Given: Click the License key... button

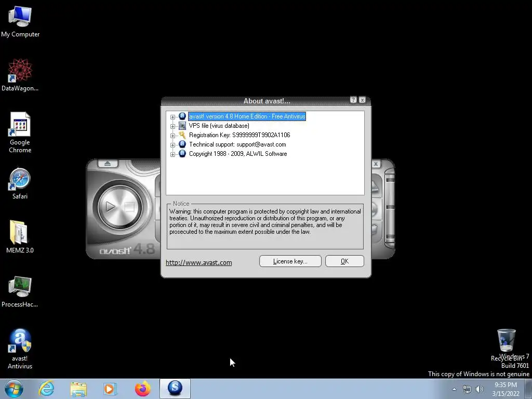Looking at the screenshot, I should tap(290, 261).
